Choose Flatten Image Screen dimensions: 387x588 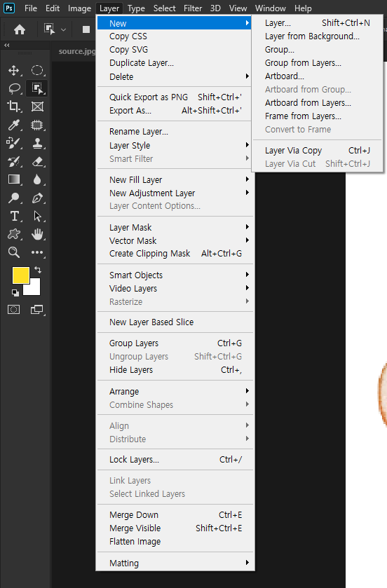[175, 542]
